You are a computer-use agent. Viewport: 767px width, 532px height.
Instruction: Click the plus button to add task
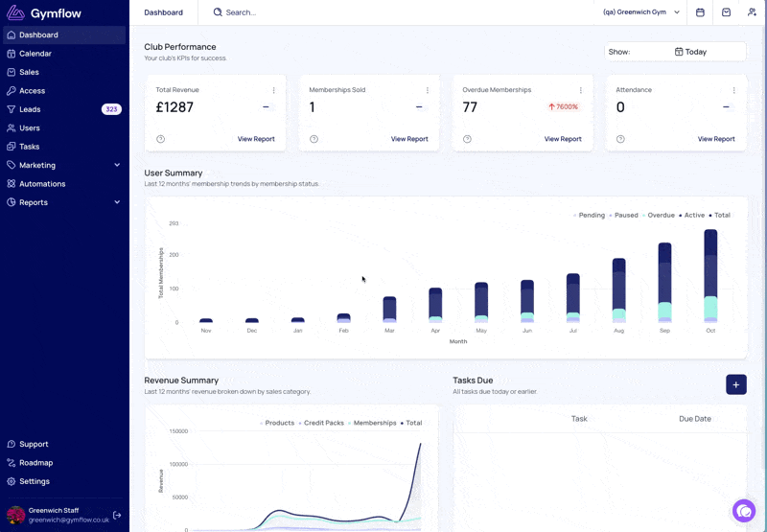click(736, 384)
